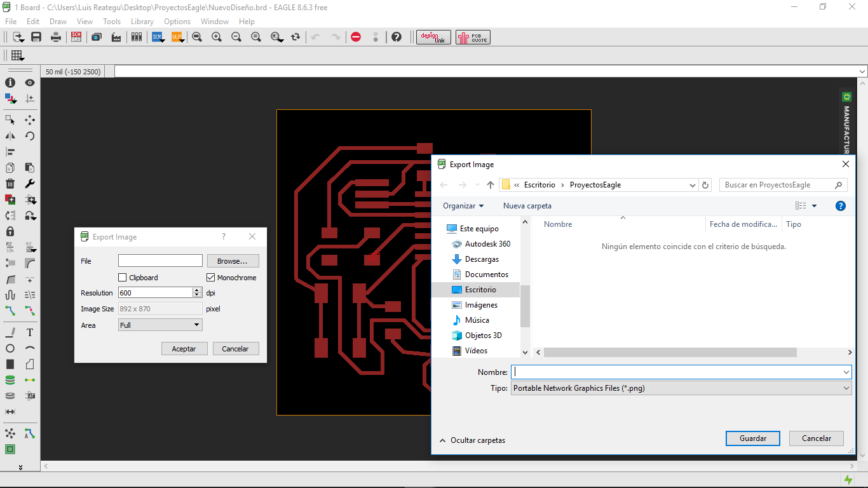Viewport: 868px width, 488px height.
Task: Click Cancelar in the save file dialog
Action: [x=817, y=438]
